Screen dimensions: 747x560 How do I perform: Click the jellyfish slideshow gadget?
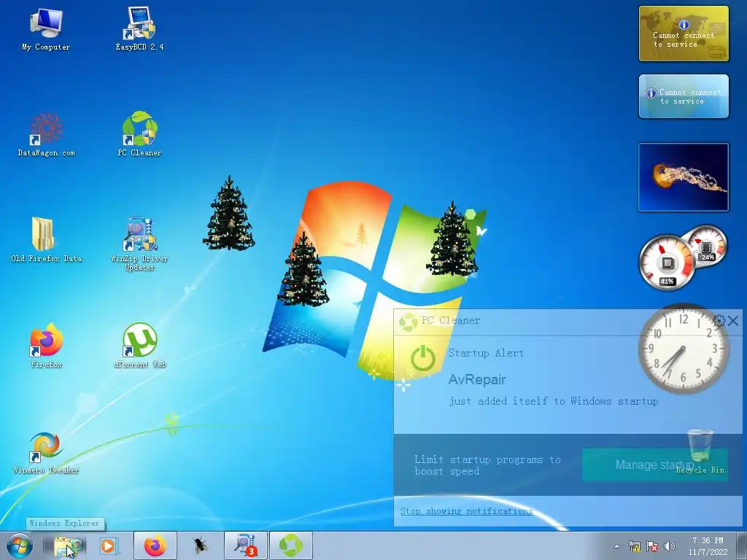683,177
